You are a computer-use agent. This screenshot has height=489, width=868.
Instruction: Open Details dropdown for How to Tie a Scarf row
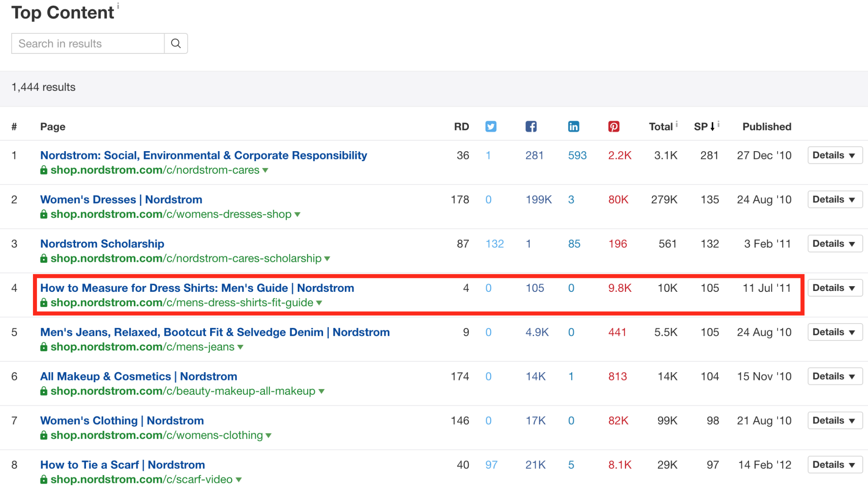pos(835,465)
